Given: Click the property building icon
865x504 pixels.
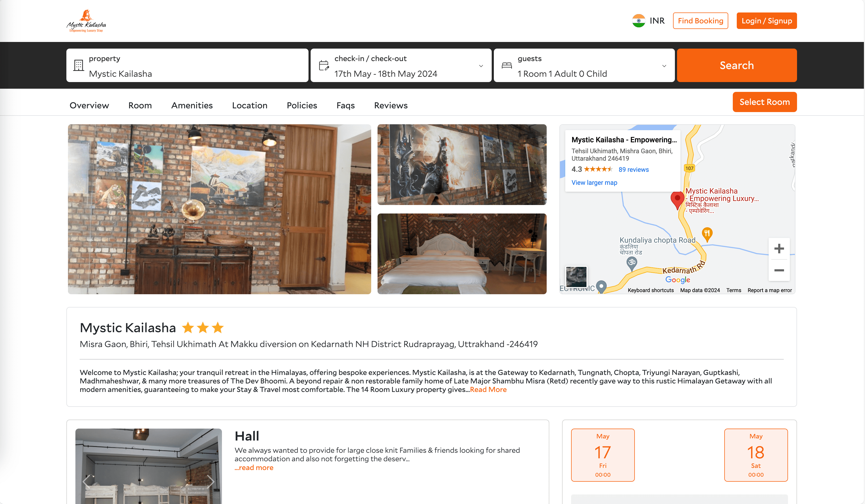Looking at the screenshot, I should (x=79, y=65).
